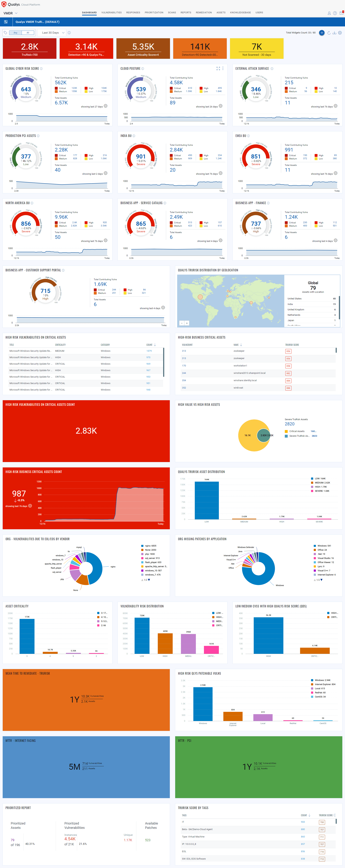Download the dashboard via export icon
345x868 pixels.
(334, 33)
